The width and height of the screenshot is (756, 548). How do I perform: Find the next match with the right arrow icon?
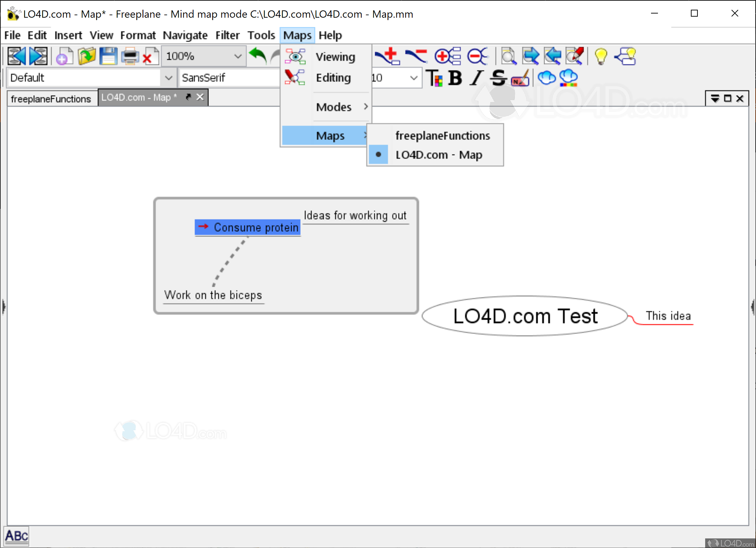point(530,56)
